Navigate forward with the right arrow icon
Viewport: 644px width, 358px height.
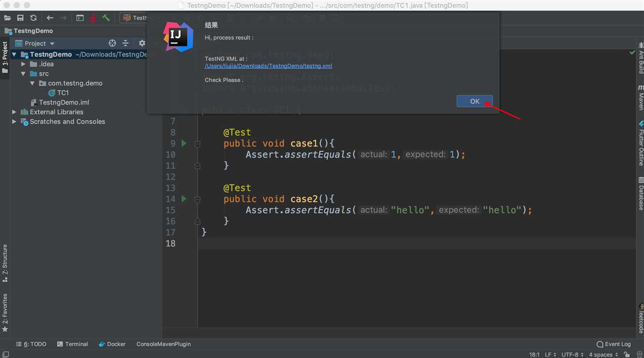[63, 18]
